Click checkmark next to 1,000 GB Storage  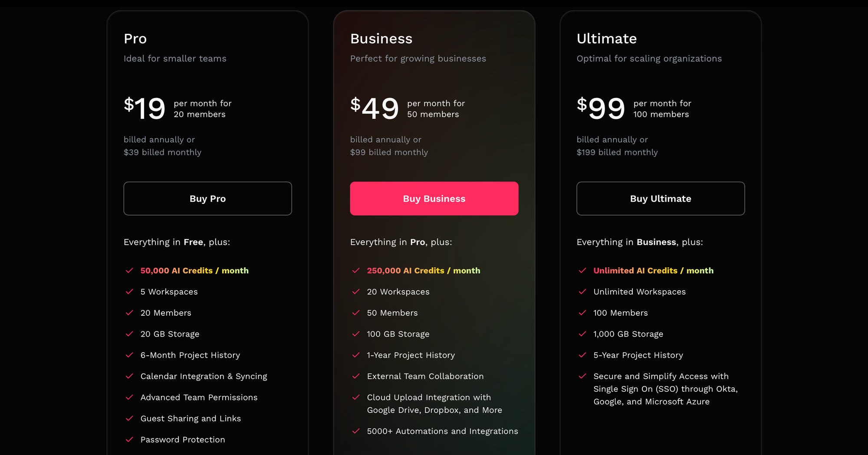(582, 334)
